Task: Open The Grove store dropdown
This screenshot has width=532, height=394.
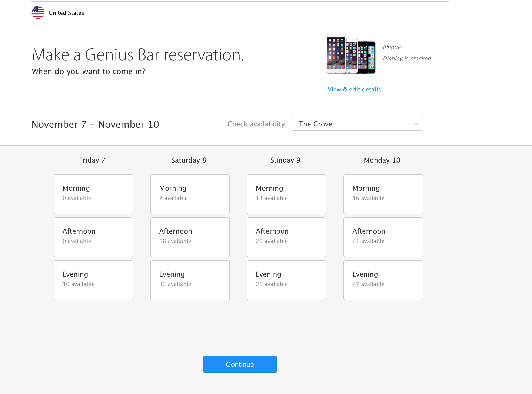Action: pos(356,124)
